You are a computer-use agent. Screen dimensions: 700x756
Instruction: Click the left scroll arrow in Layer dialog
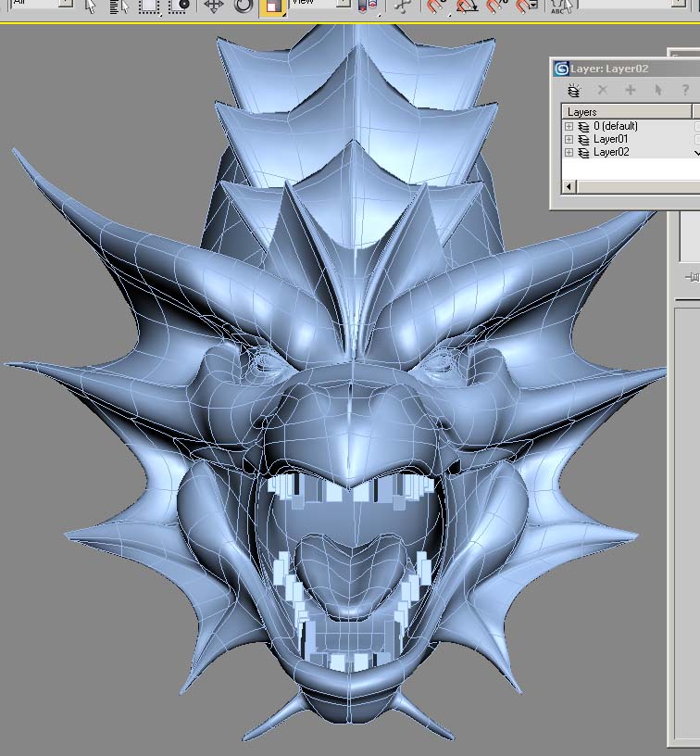coord(569,186)
